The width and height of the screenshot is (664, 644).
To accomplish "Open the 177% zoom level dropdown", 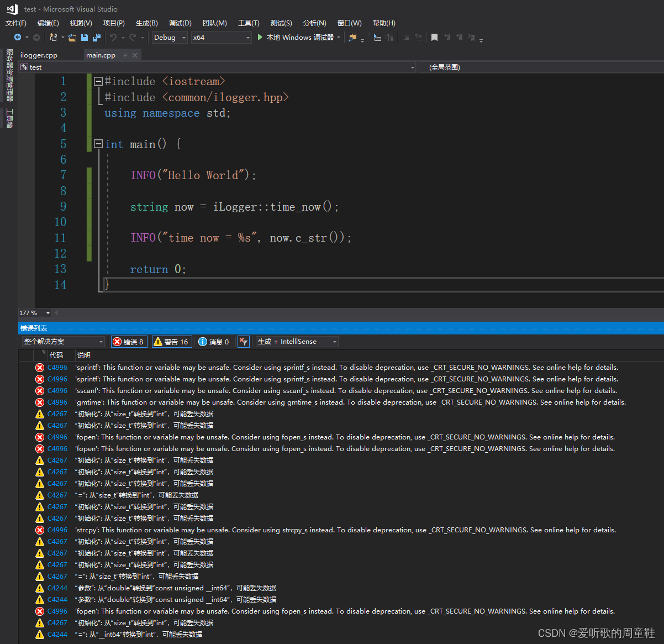I will point(34,312).
